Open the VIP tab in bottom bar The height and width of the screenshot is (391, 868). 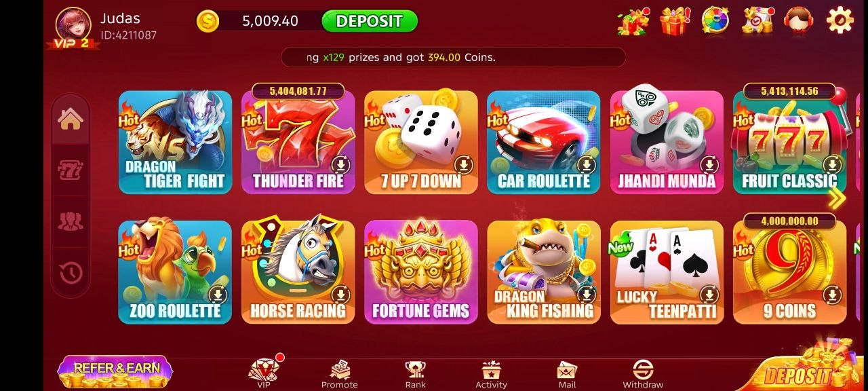[x=264, y=373]
